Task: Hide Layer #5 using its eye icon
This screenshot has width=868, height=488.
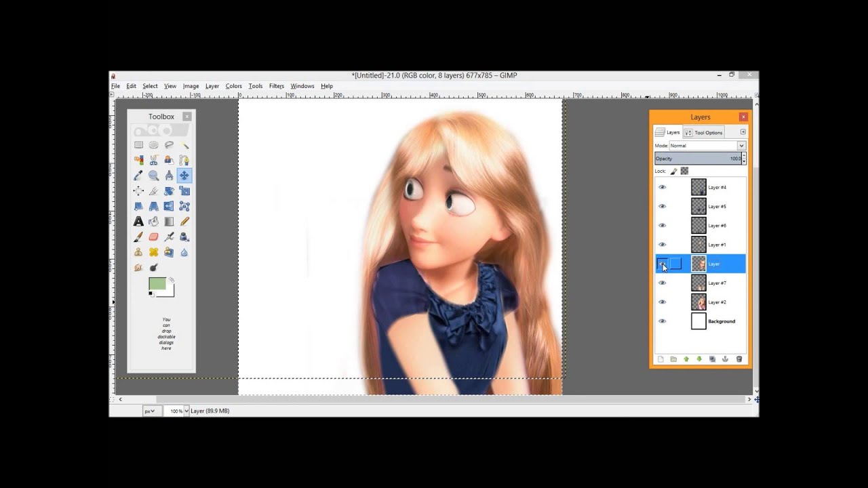Action: coord(663,206)
